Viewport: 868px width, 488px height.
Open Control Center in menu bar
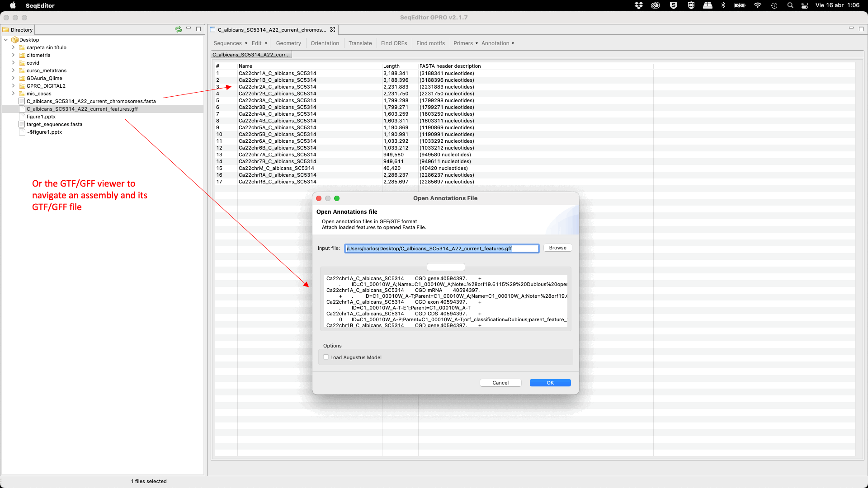[x=805, y=5]
